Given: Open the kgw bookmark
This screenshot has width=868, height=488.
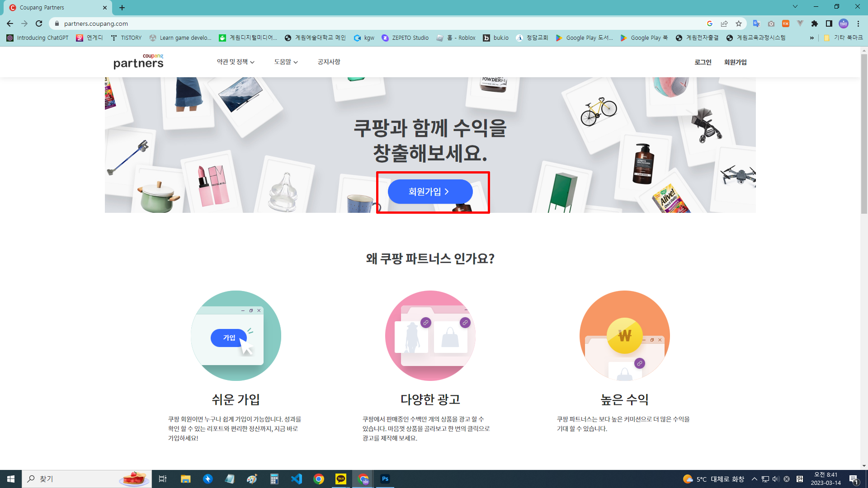Looking at the screenshot, I should (364, 38).
